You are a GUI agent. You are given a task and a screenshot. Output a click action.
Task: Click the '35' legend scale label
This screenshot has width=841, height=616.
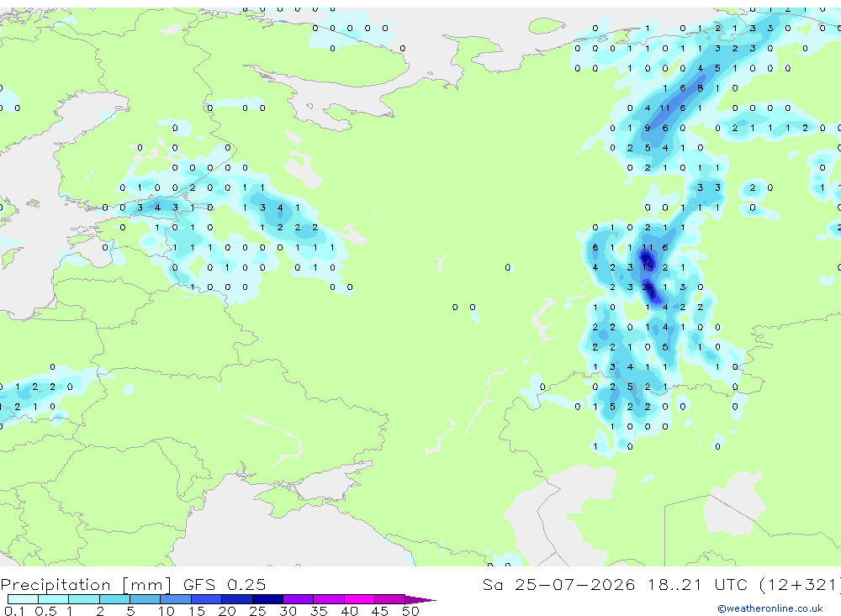[319, 611]
